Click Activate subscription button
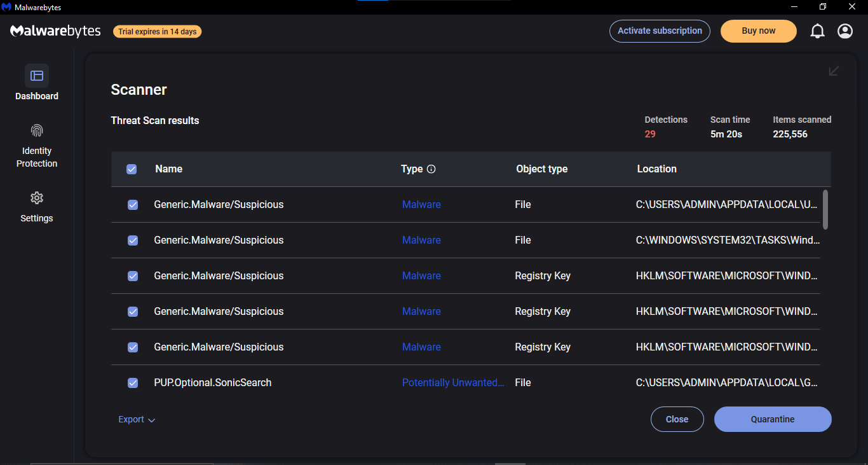The height and width of the screenshot is (465, 868). (x=660, y=31)
